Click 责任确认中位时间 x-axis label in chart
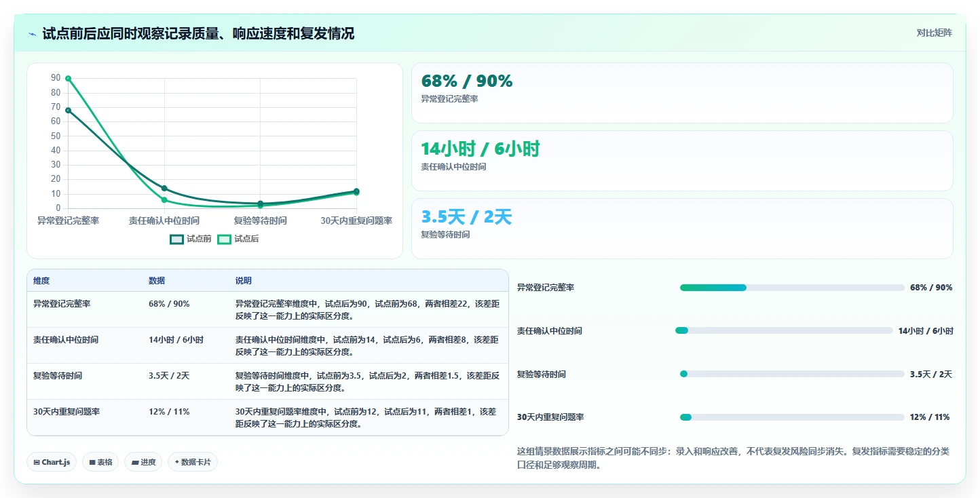The height and width of the screenshot is (498, 980). (x=164, y=221)
